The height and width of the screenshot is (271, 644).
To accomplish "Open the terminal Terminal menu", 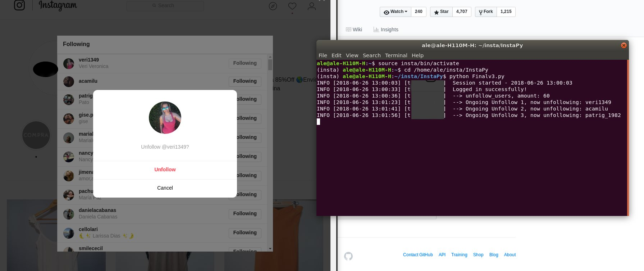I will pyautogui.click(x=396, y=55).
